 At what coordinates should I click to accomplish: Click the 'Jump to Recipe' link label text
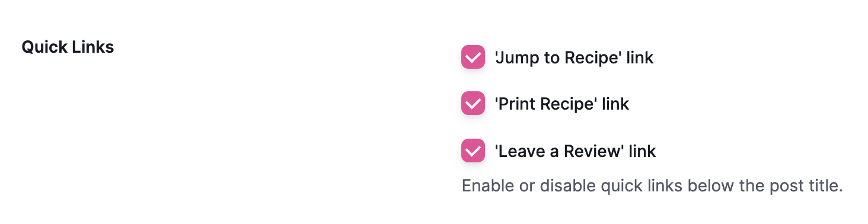coord(574,57)
